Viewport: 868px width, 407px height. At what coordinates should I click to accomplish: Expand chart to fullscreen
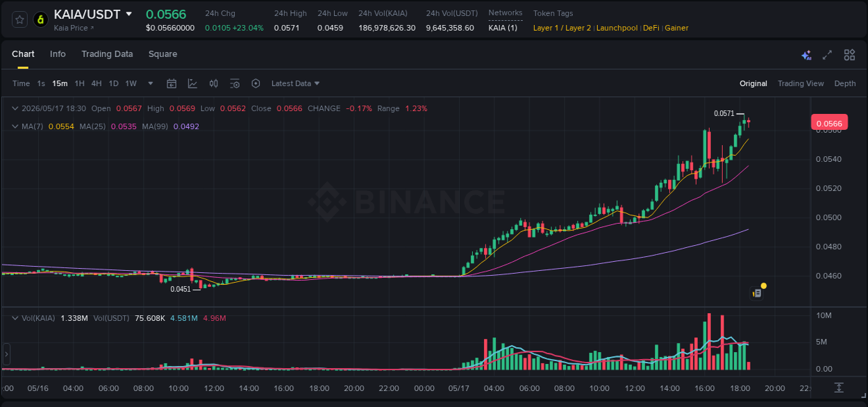click(827, 55)
